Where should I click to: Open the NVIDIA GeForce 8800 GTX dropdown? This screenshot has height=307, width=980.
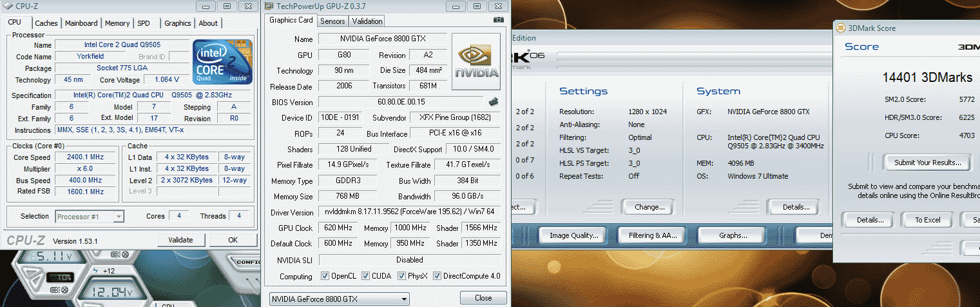click(x=339, y=299)
